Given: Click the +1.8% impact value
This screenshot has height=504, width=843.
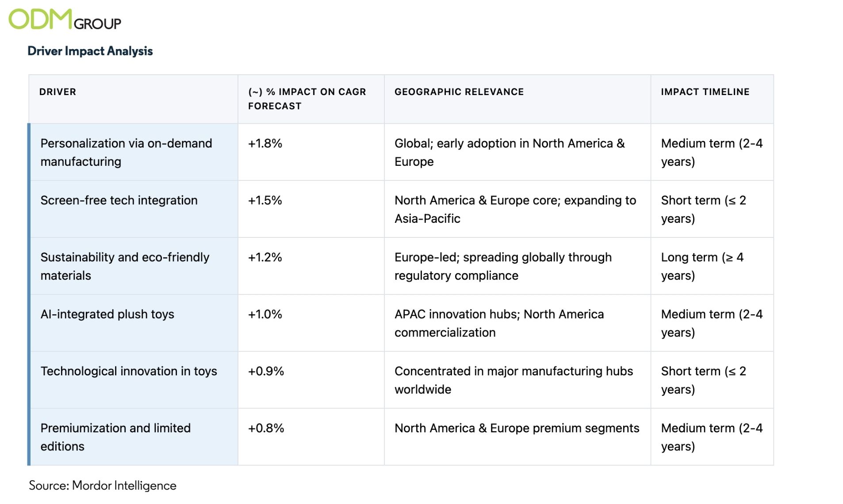Looking at the screenshot, I should (x=265, y=144).
